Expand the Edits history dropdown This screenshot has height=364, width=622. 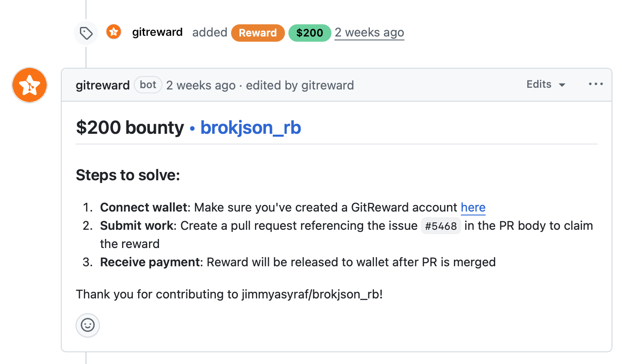point(546,84)
